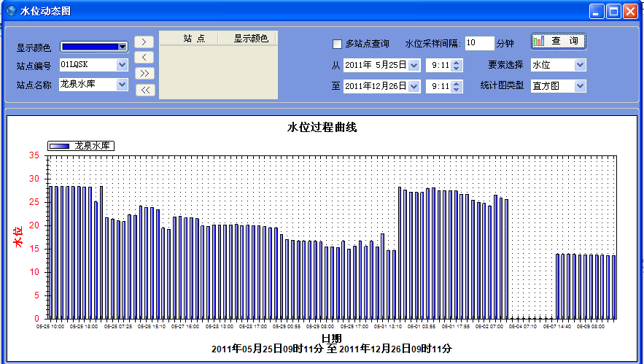Click the start time spinner control
644x364 pixels.
pyautogui.click(x=457, y=66)
